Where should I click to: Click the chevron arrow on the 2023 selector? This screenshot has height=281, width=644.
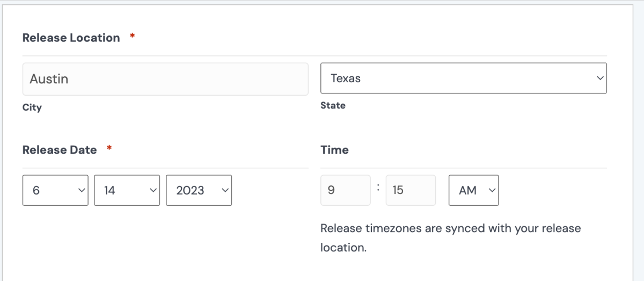tap(225, 190)
